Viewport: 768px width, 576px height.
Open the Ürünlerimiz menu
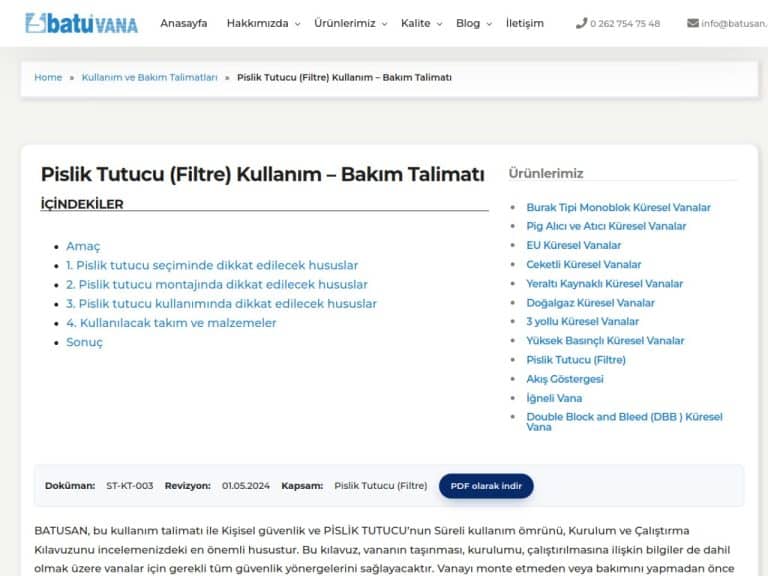tap(345, 23)
